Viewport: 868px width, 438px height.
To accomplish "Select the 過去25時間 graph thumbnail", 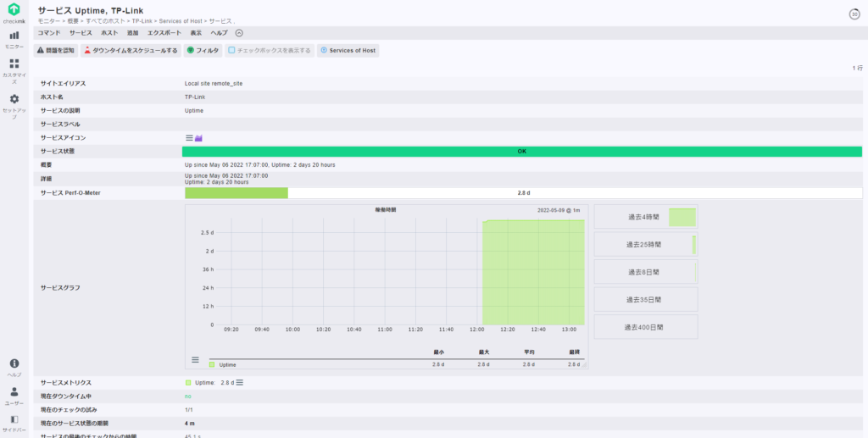I will pos(646,245).
